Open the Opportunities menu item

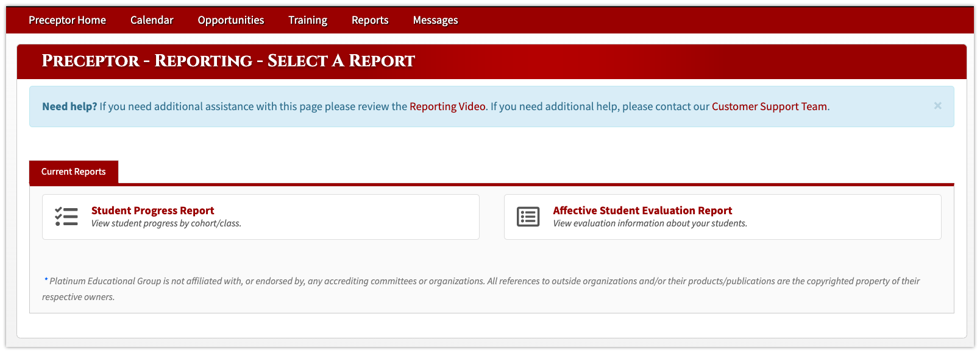pos(231,20)
